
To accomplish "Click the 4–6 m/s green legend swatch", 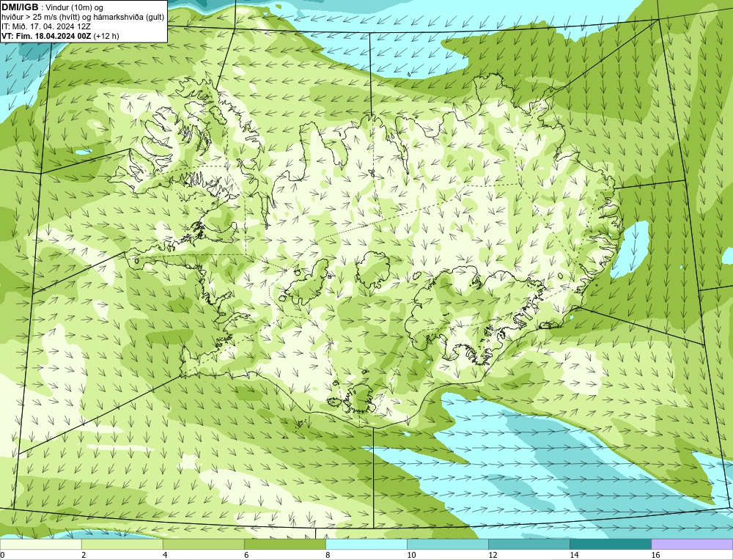I will click(x=203, y=544).
